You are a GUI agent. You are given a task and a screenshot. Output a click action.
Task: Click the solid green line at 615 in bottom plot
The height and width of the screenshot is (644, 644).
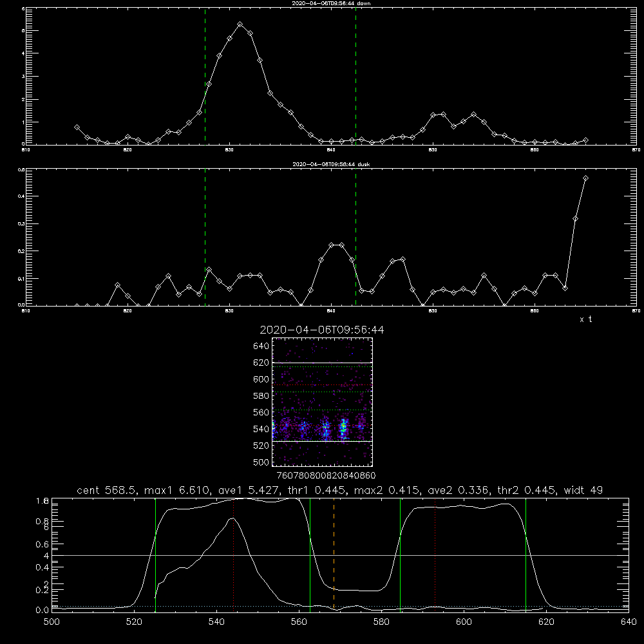pos(526,554)
